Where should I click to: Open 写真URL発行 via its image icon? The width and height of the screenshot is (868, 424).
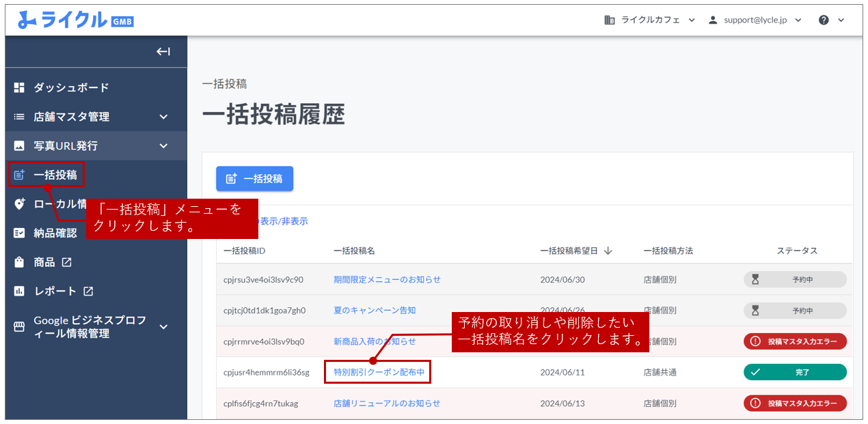click(18, 145)
